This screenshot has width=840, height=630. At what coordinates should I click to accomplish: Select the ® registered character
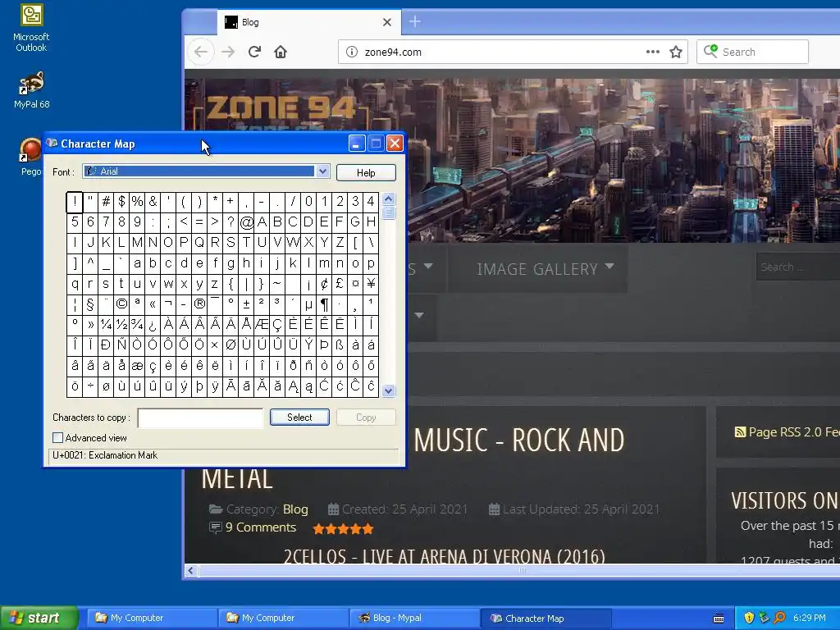(199, 304)
